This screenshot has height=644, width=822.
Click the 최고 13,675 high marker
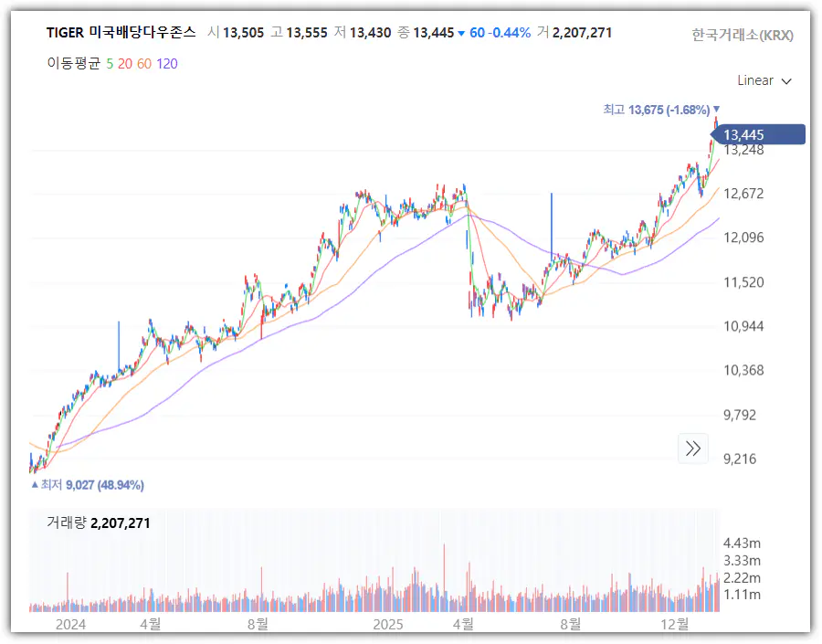coord(656,110)
